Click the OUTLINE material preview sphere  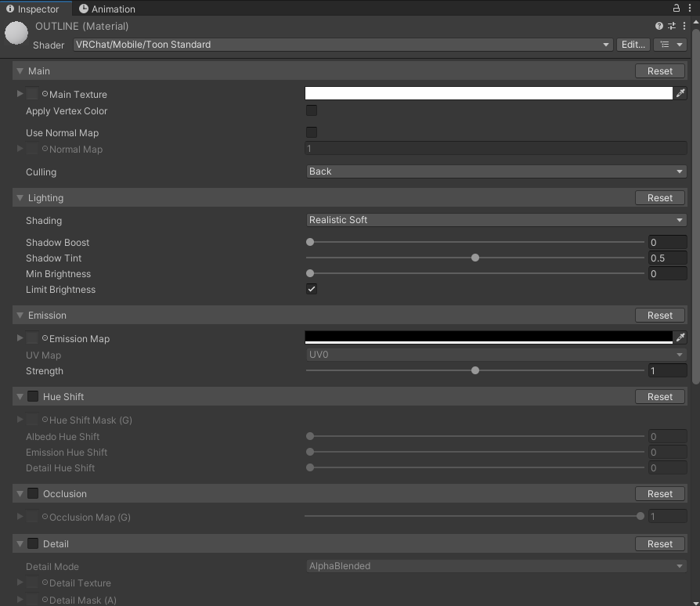(16, 34)
